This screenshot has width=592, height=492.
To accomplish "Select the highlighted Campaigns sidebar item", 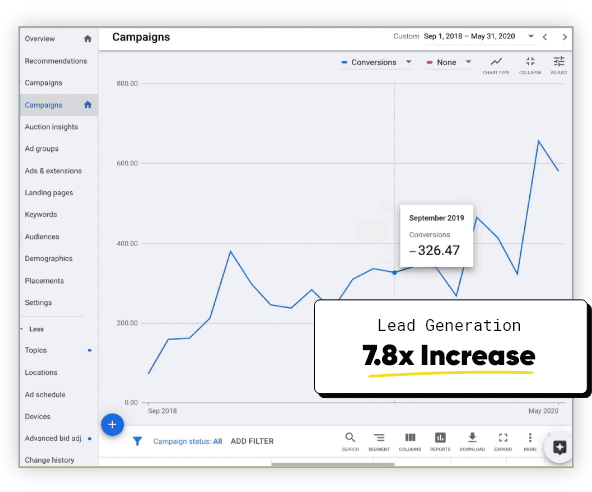I will click(59, 105).
